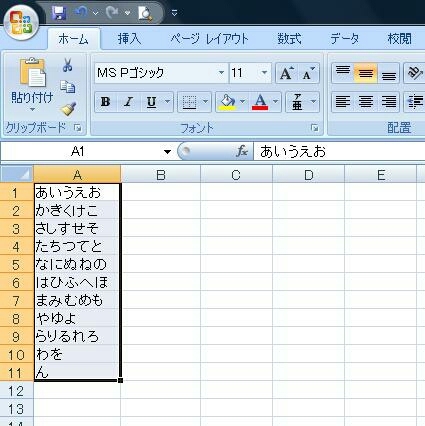
Task: Open the Customize Quick Access Toolbar arrow
Action: pyautogui.click(x=174, y=13)
